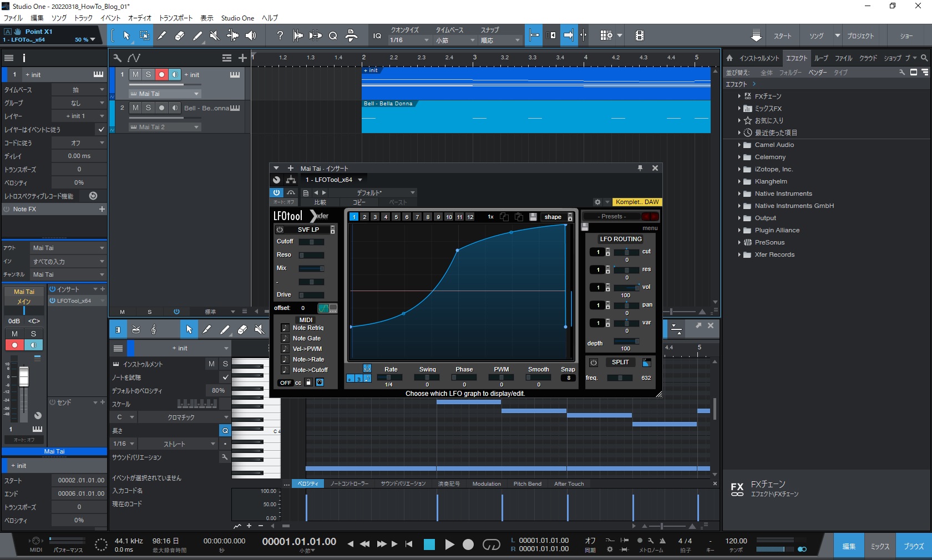
Task: Select the Arrow tool in main toolbar
Action: click(126, 35)
